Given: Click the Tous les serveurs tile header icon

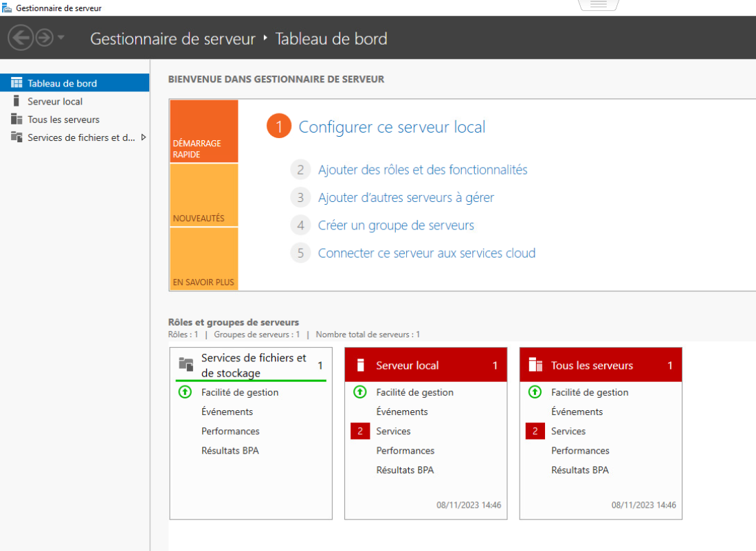Looking at the screenshot, I should pyautogui.click(x=535, y=364).
